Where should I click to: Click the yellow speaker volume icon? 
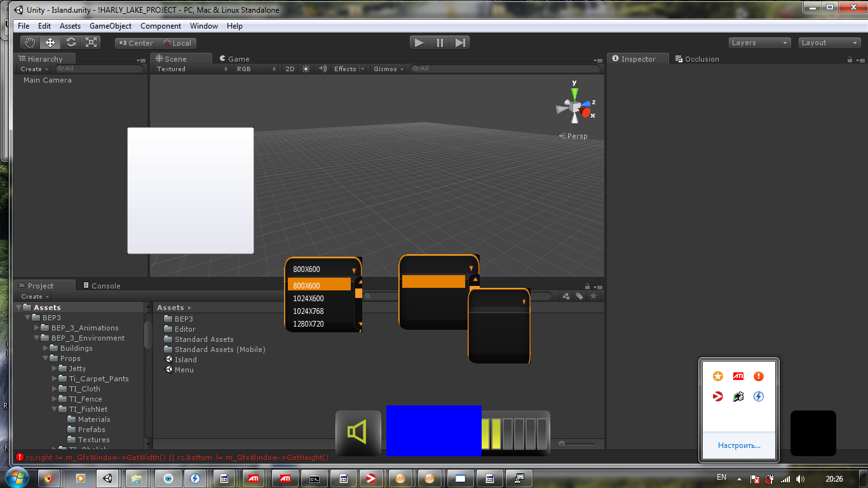358,433
